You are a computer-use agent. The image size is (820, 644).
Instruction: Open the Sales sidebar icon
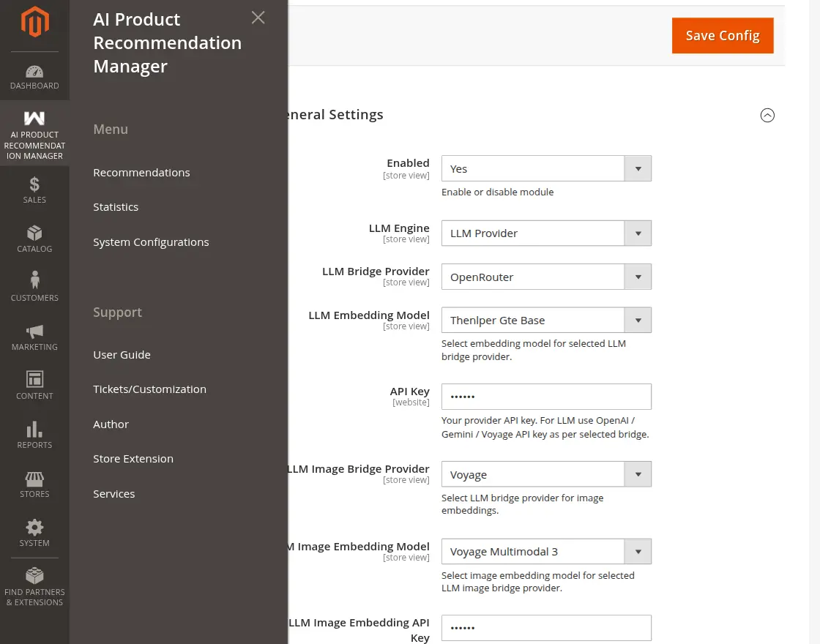34,190
